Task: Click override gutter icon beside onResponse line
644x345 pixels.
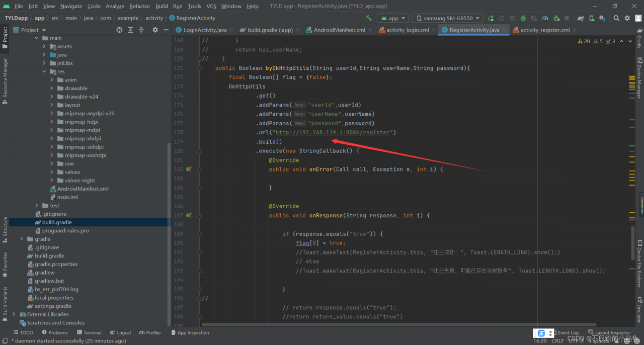Action: click(189, 215)
